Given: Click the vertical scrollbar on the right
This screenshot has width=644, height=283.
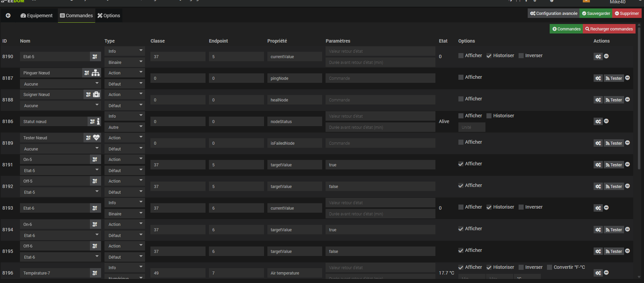Looking at the screenshot, I should [639, 101].
